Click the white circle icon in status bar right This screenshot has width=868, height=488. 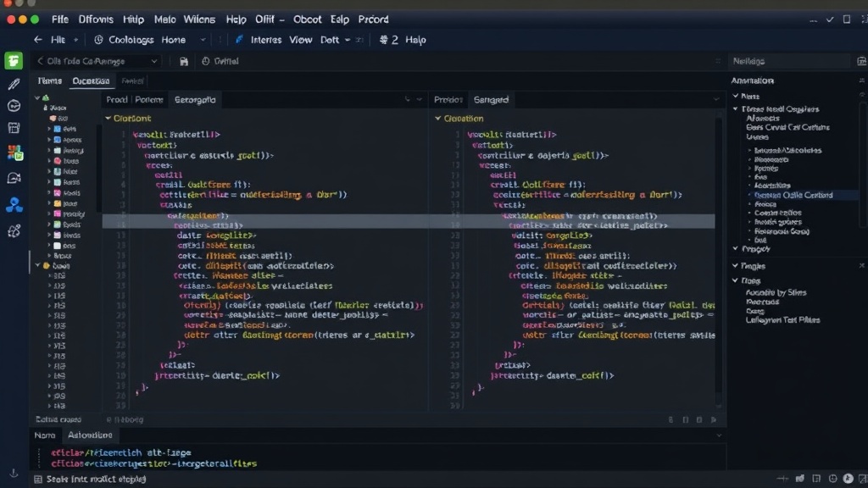(848, 479)
